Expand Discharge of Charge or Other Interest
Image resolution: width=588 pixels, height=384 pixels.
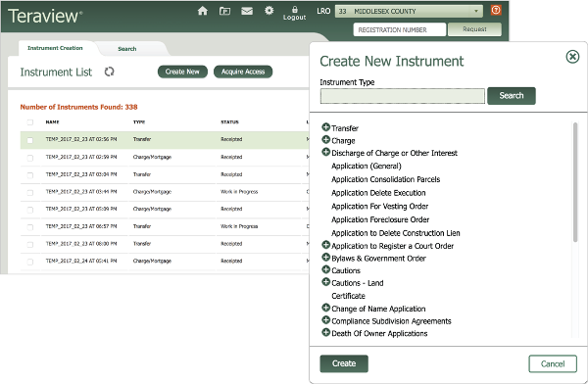click(326, 152)
